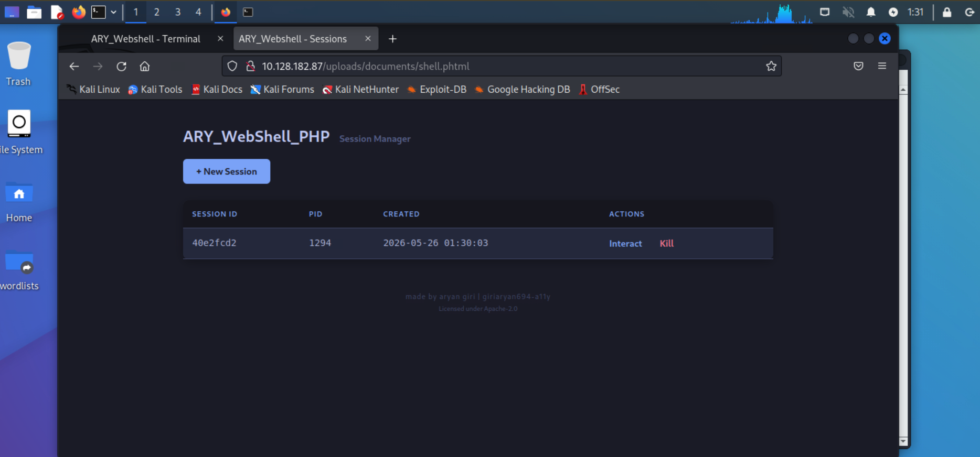Screen dimensions: 980x457
Task: Open the tracking protection shield icon
Action: 232,66
